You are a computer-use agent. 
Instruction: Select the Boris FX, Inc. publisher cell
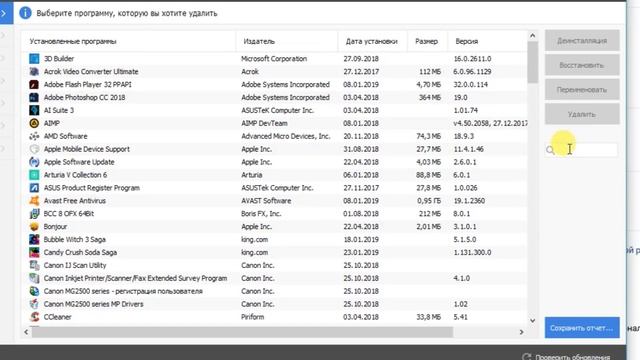[x=261, y=213]
